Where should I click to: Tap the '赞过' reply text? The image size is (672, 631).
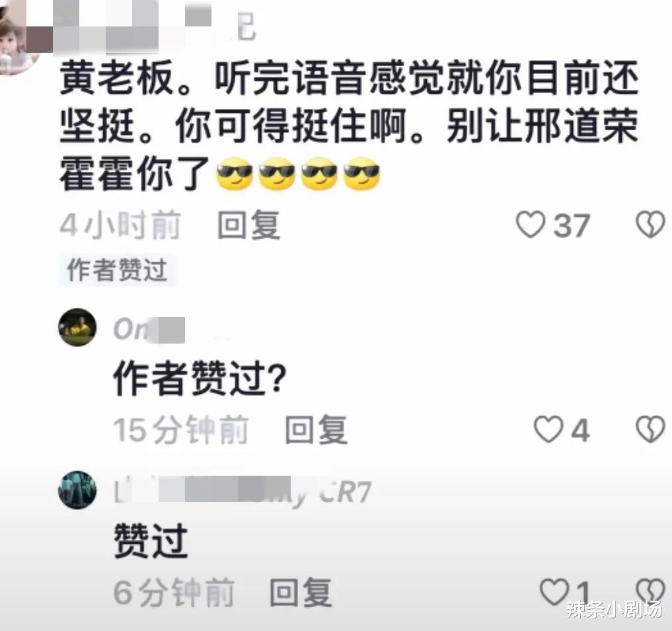[151, 540]
